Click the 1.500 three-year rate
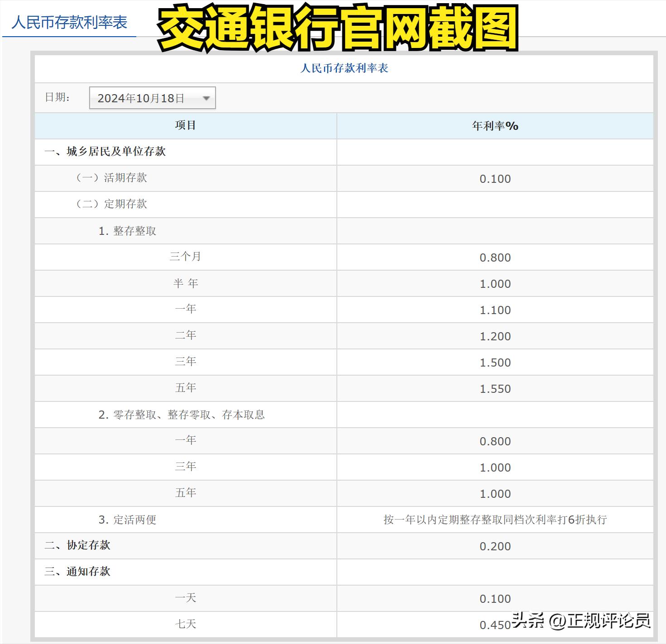 pyautogui.click(x=495, y=363)
